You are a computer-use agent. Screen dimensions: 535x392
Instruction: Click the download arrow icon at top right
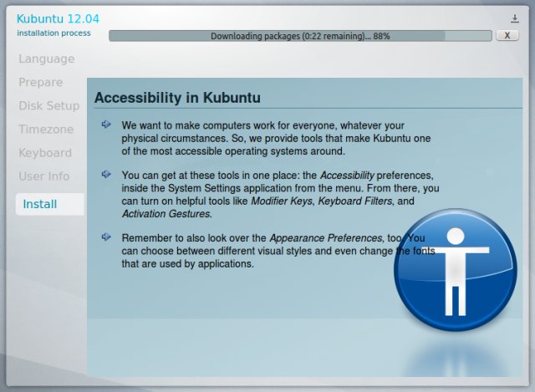(x=515, y=18)
